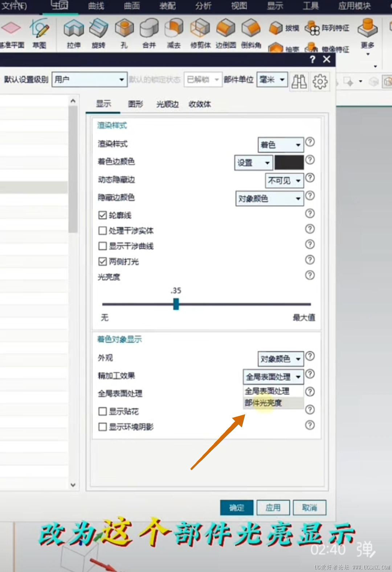Open the 部件单位 毫米 dropdown
Screen dimensions: 392x572
[x=272, y=79]
